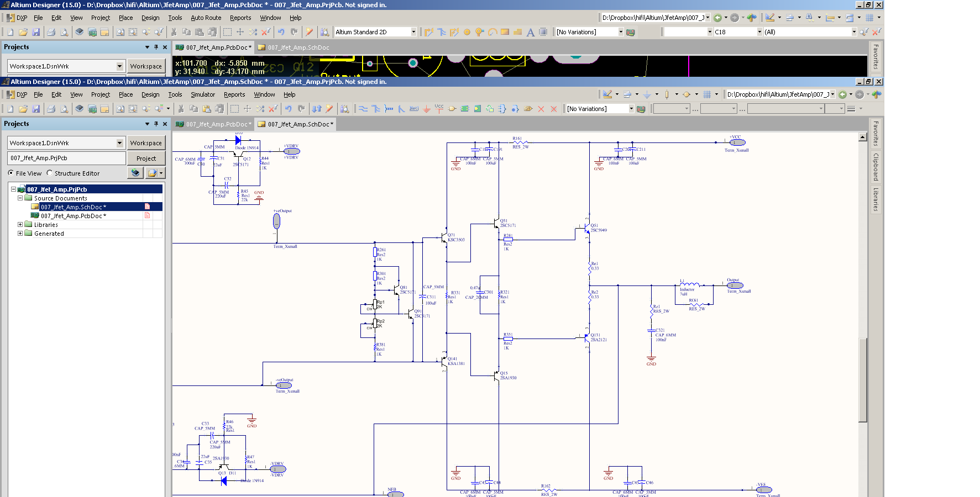Open new document icon in schematic toolbar
This screenshot has height=497, width=980.
[x=10, y=109]
